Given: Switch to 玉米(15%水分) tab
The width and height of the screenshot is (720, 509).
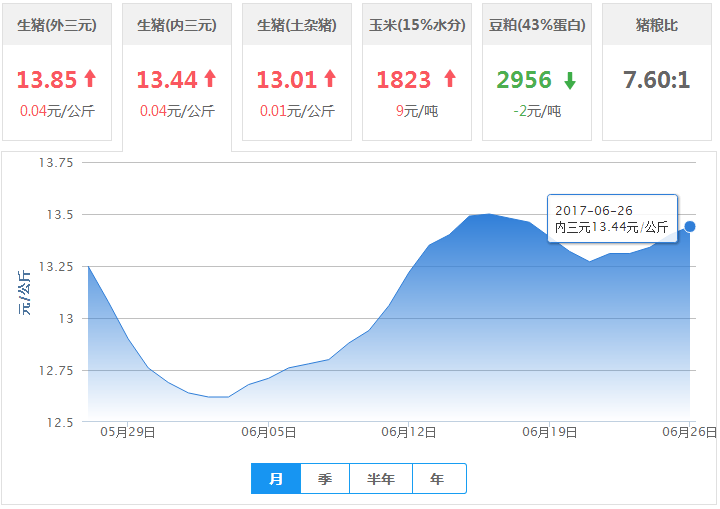Looking at the screenshot, I should pos(417,25).
